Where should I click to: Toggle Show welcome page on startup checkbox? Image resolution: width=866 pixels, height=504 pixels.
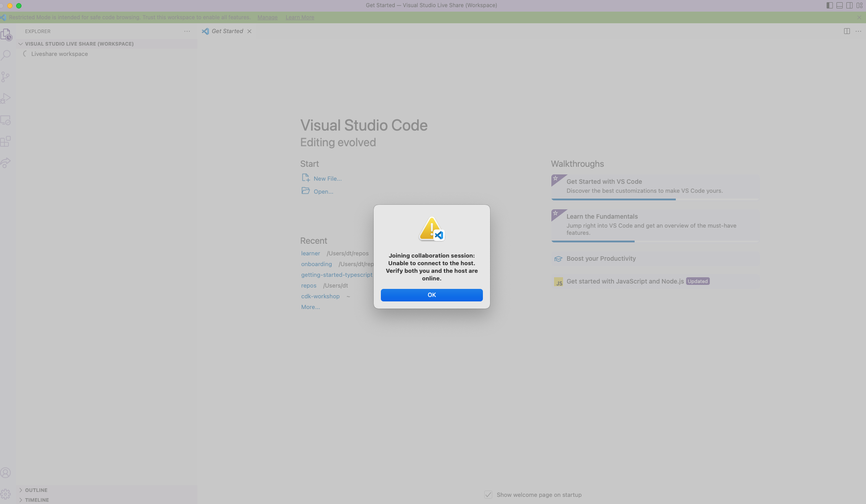click(x=488, y=495)
